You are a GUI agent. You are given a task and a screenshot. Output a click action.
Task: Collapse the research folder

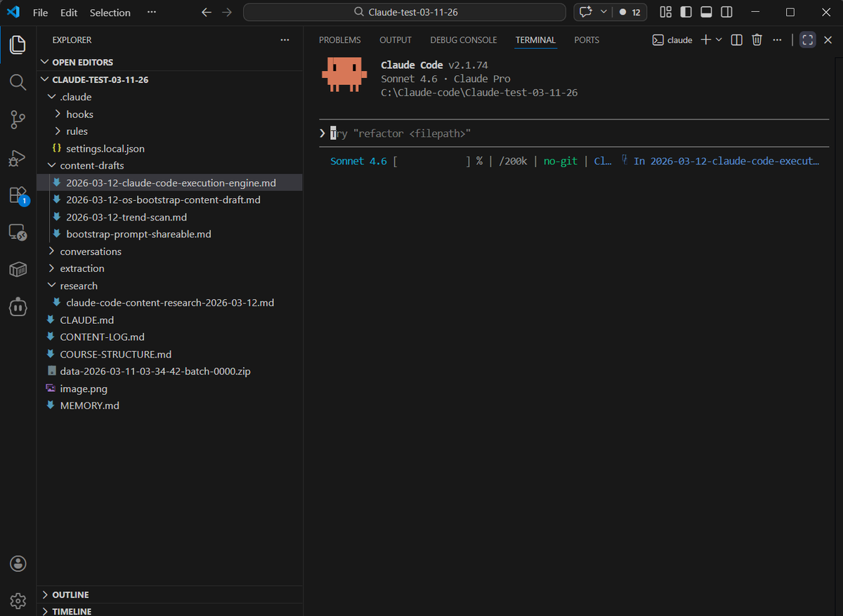pos(169,286)
